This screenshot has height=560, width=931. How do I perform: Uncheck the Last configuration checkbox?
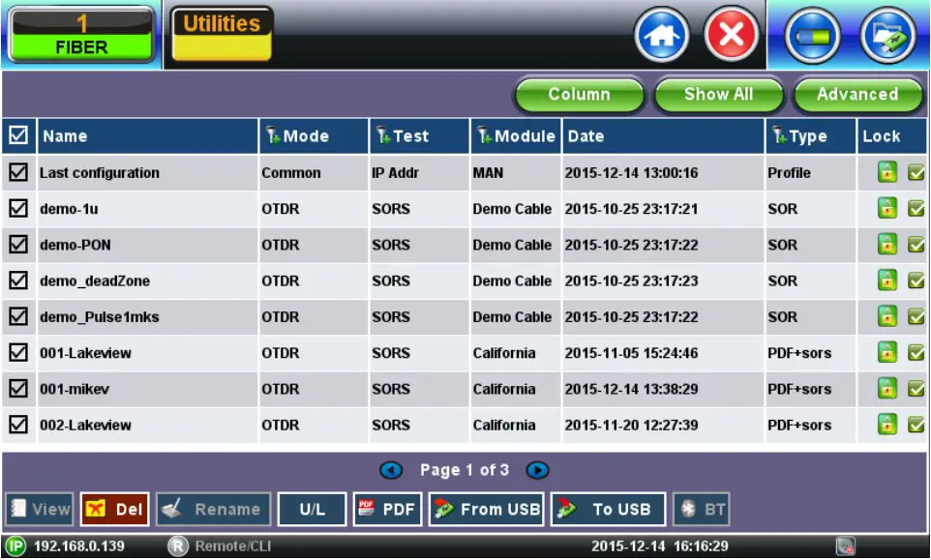tap(18, 172)
